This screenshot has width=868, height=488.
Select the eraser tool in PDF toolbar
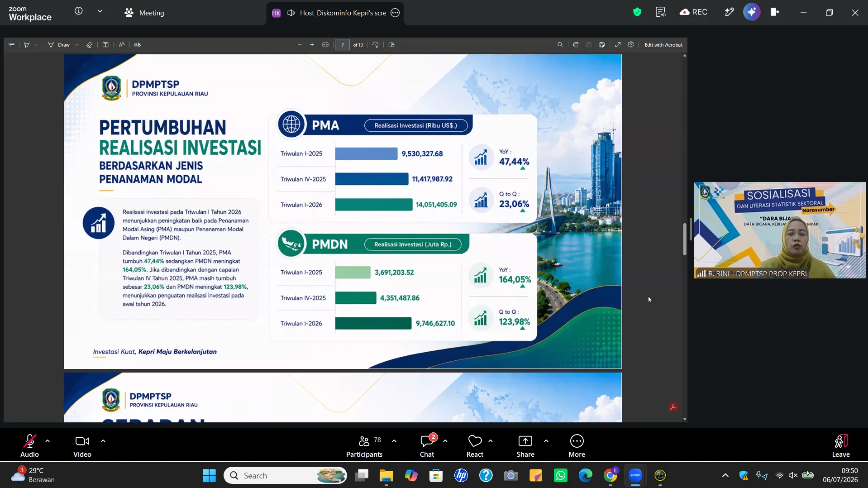coord(89,45)
